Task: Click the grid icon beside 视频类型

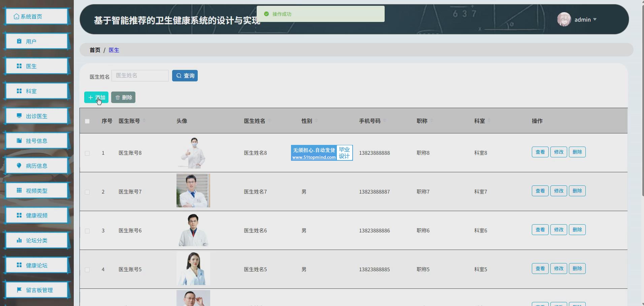Action: [x=19, y=190]
